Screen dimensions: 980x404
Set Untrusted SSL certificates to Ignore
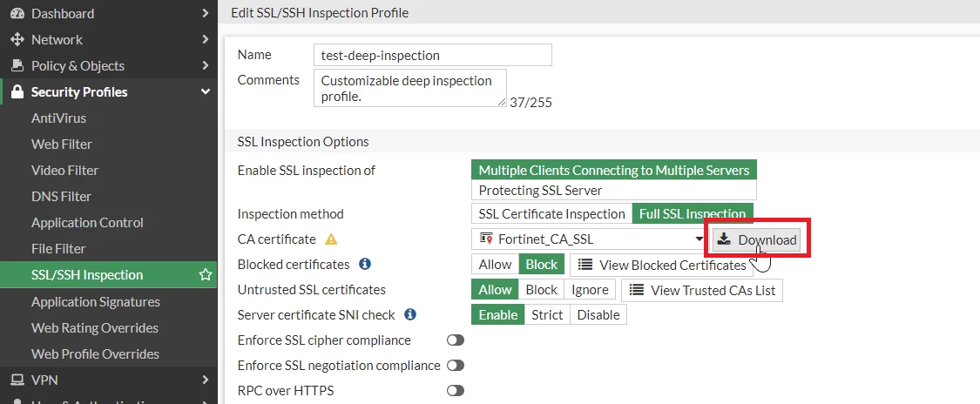tap(590, 290)
